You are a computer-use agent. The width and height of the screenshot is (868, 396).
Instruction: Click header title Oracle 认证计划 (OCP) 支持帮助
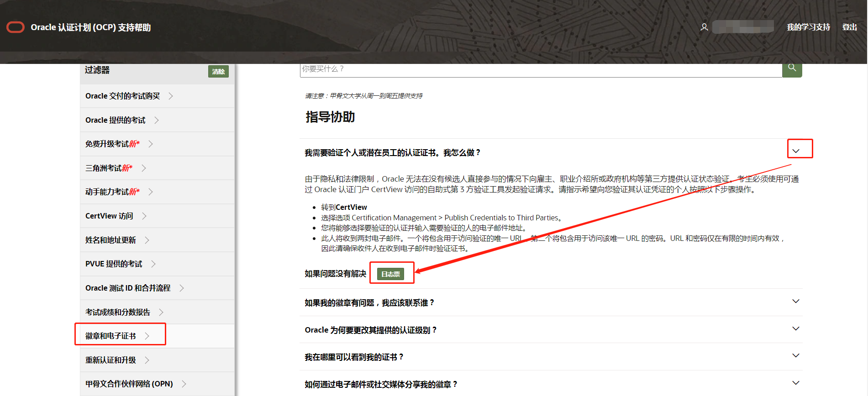pyautogui.click(x=90, y=27)
